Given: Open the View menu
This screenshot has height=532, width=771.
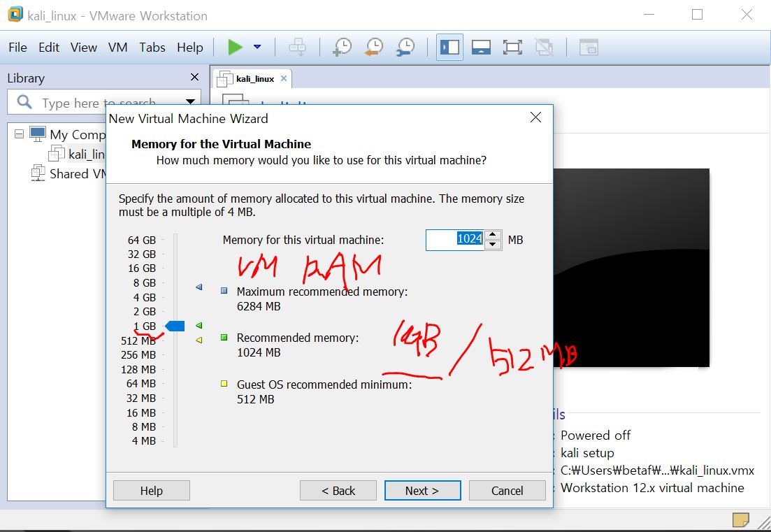Looking at the screenshot, I should click(84, 48).
